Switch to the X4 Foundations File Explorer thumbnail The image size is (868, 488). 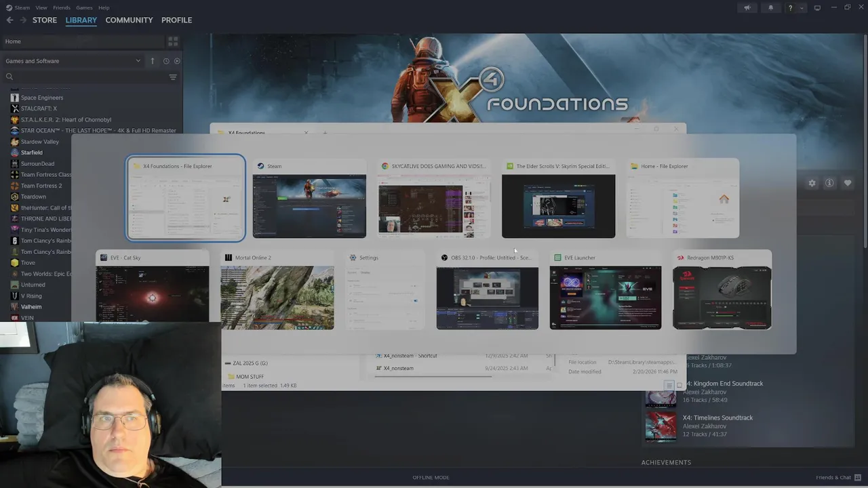pos(185,198)
